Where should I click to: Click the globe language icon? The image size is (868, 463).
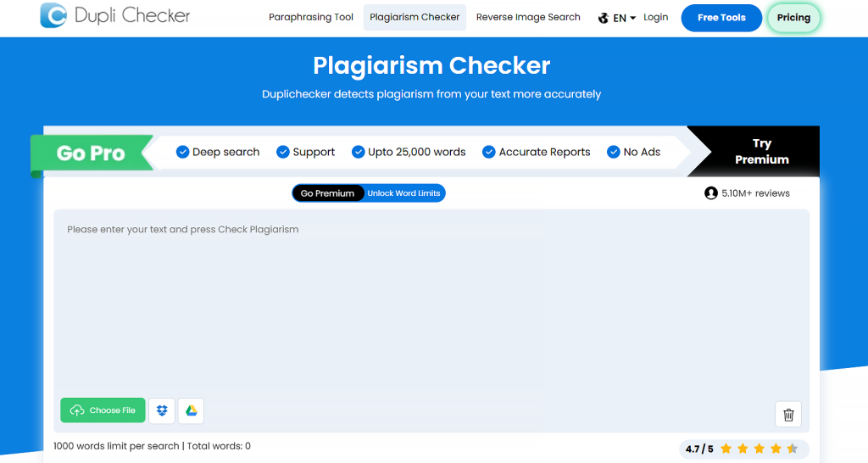click(x=604, y=19)
